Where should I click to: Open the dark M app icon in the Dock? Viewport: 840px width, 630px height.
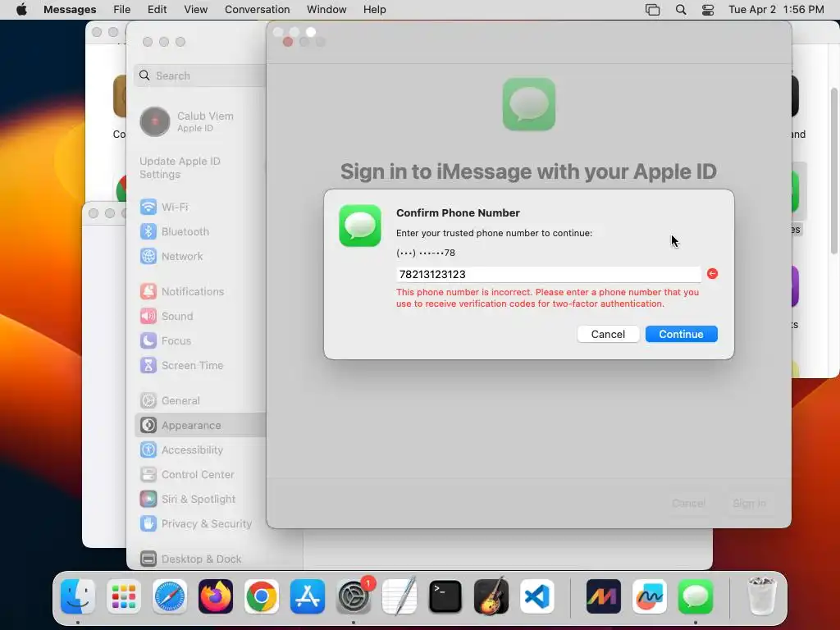pyautogui.click(x=603, y=596)
